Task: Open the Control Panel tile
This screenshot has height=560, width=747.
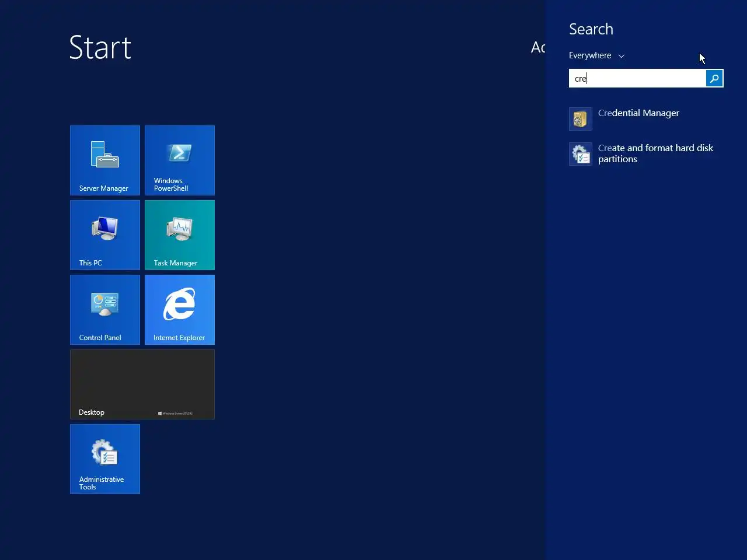Action: pyautogui.click(x=105, y=310)
